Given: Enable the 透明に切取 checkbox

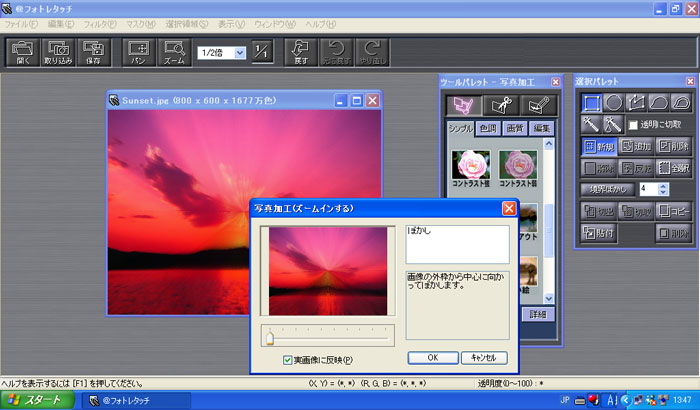Looking at the screenshot, I should click(633, 125).
